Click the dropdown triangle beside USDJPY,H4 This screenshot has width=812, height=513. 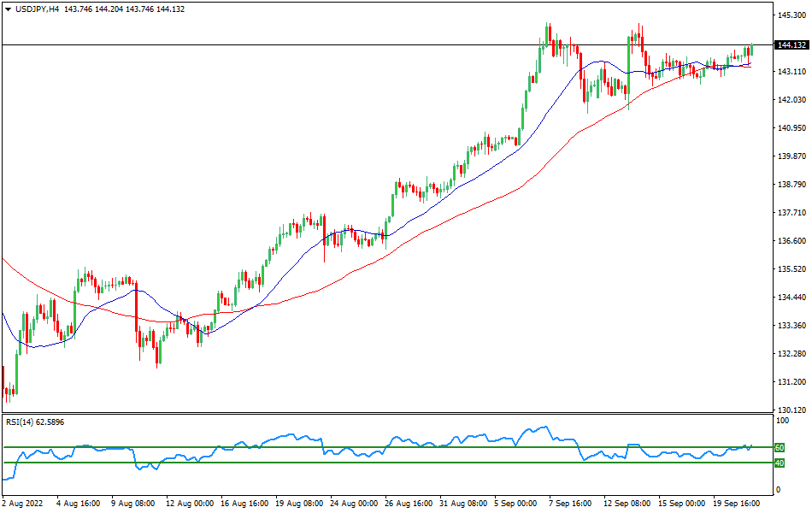point(9,9)
